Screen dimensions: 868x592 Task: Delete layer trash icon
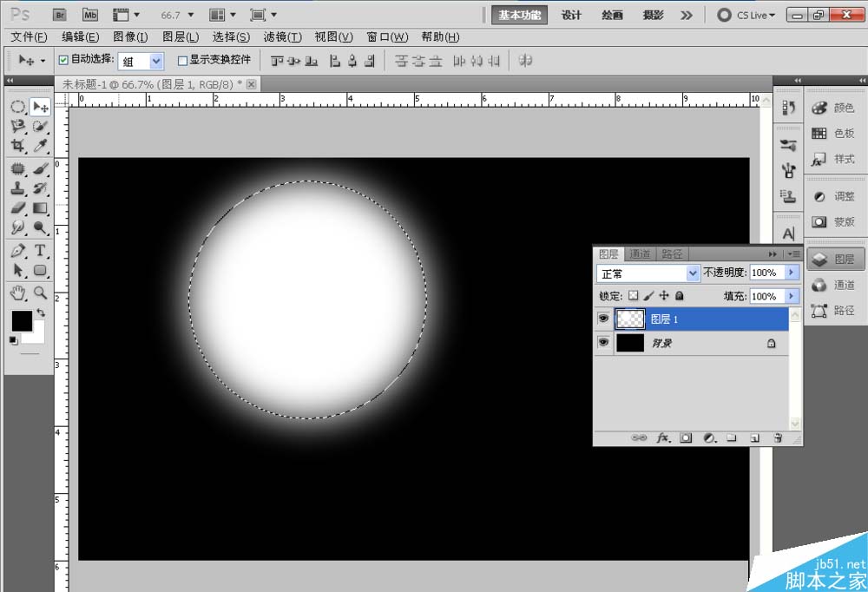point(778,438)
